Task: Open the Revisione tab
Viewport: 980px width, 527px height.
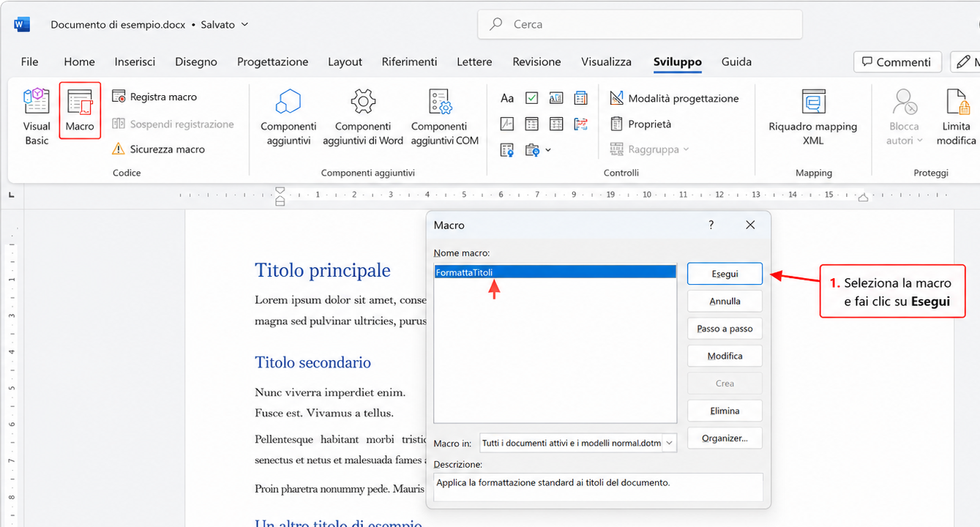Action: 536,61
